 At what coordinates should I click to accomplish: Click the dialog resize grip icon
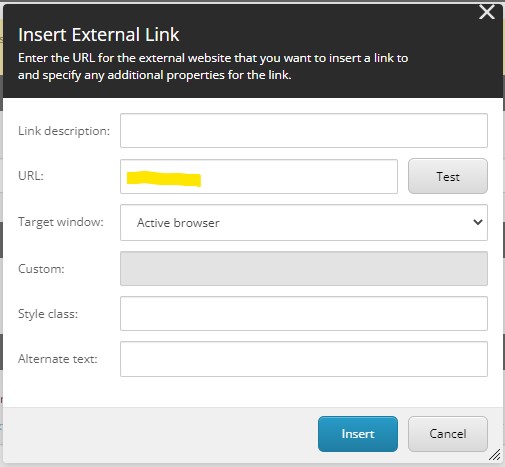495,454
